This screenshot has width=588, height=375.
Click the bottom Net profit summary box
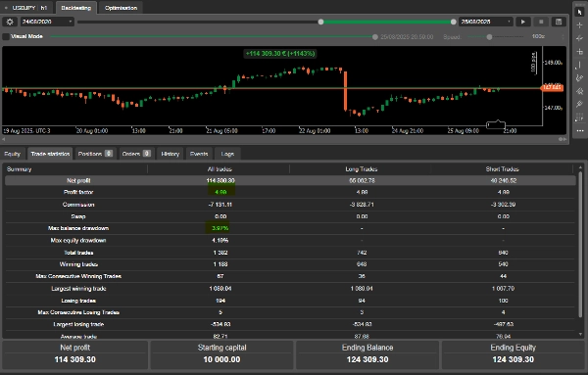click(x=75, y=354)
